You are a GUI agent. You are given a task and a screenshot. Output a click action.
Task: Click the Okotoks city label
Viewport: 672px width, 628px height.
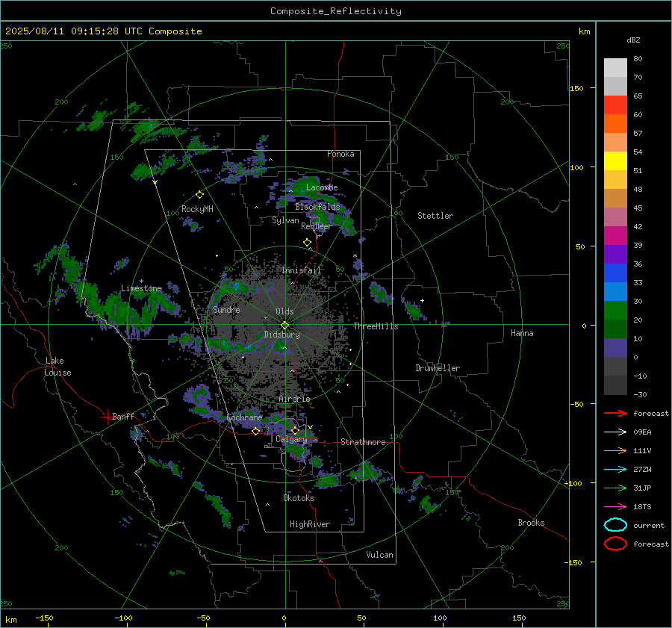pos(299,498)
